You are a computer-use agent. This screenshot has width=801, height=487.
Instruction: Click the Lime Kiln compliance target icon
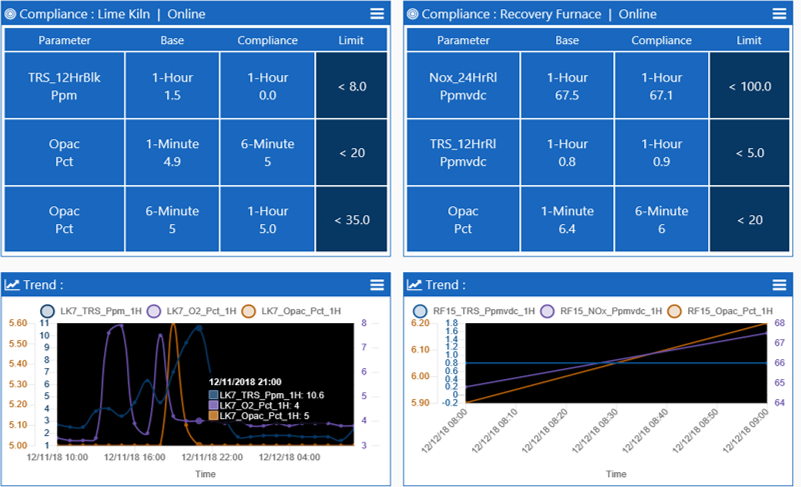11,14
